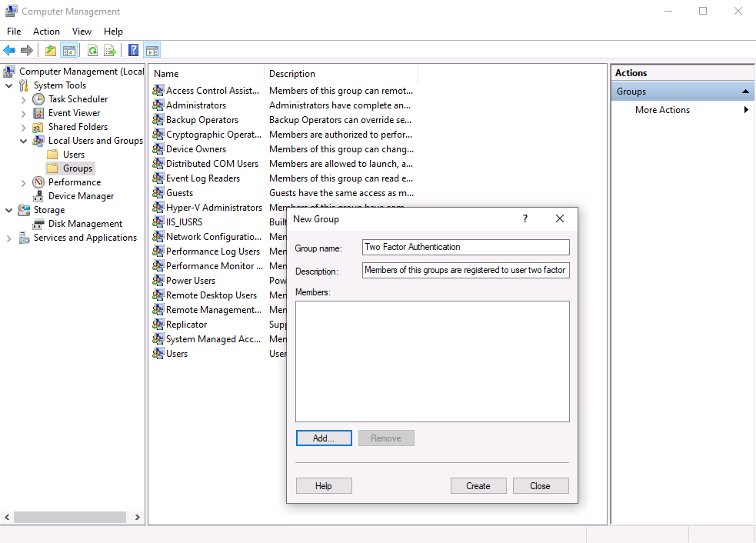The height and width of the screenshot is (543, 756).
Task: Open the Action menu
Action: (46, 32)
